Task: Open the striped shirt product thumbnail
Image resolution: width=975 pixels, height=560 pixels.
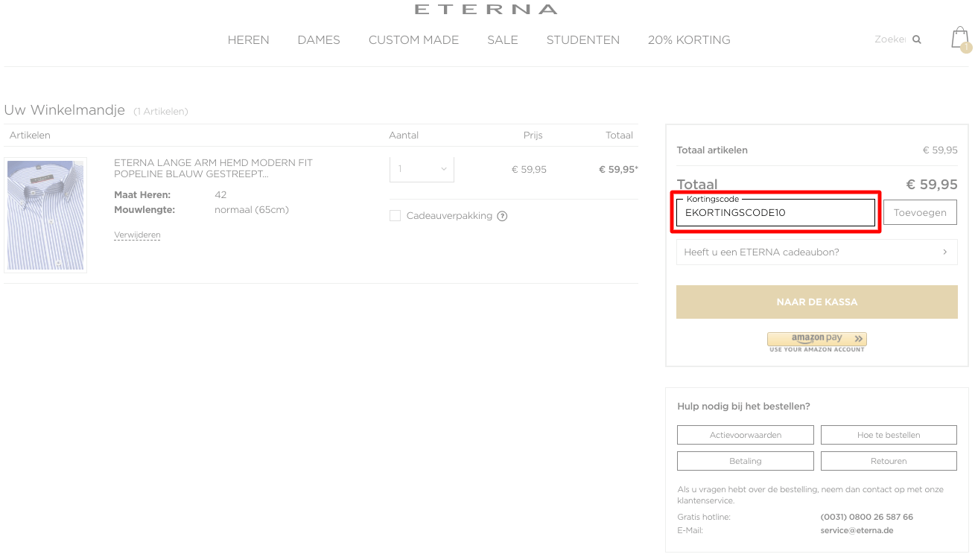Action: tap(45, 215)
